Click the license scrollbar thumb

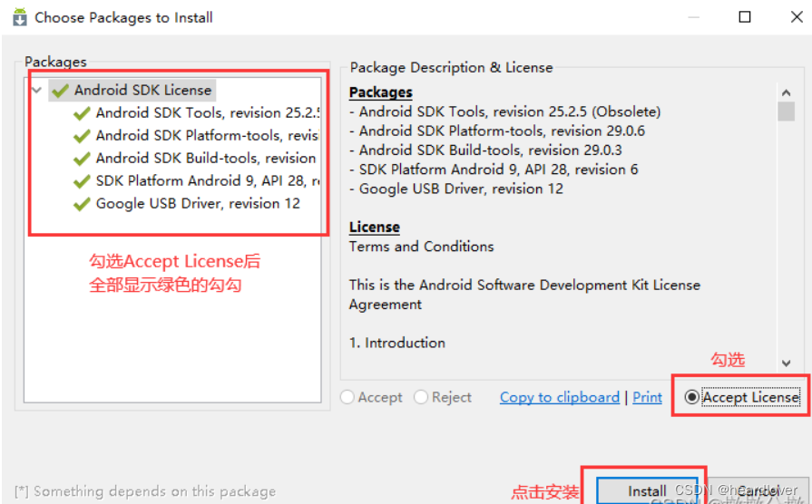tap(786, 111)
